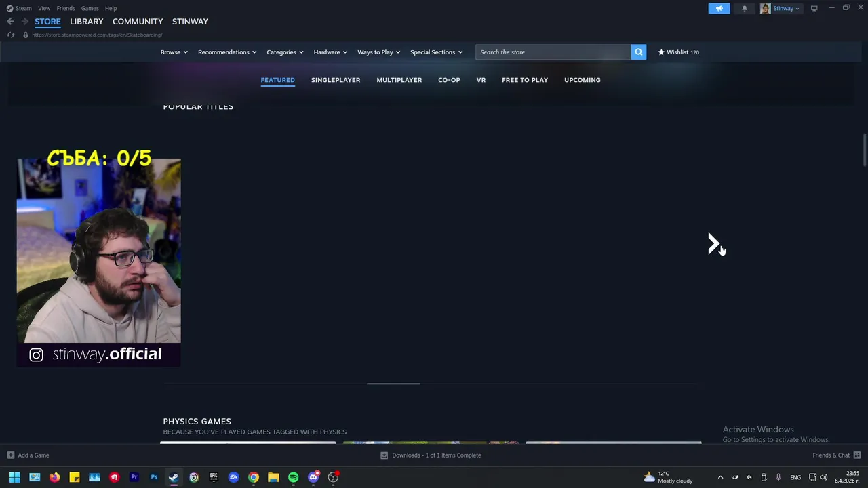Expand the Browse dropdown
868x488 pixels.
tap(174, 52)
